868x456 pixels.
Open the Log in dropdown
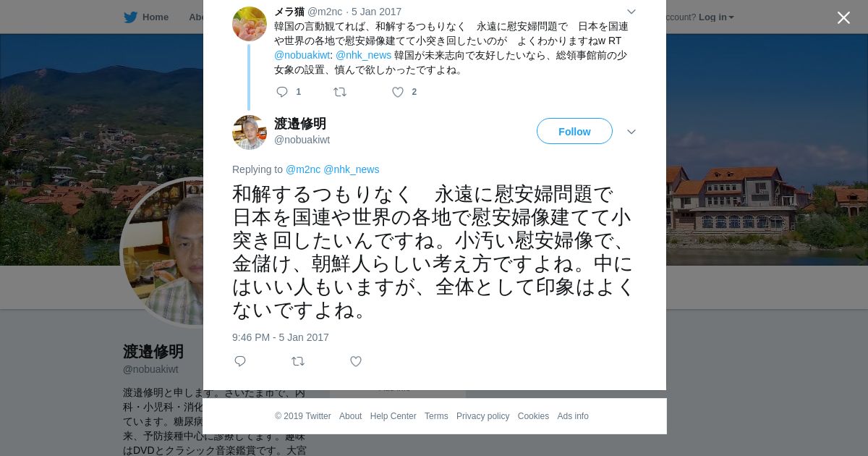coord(716,17)
